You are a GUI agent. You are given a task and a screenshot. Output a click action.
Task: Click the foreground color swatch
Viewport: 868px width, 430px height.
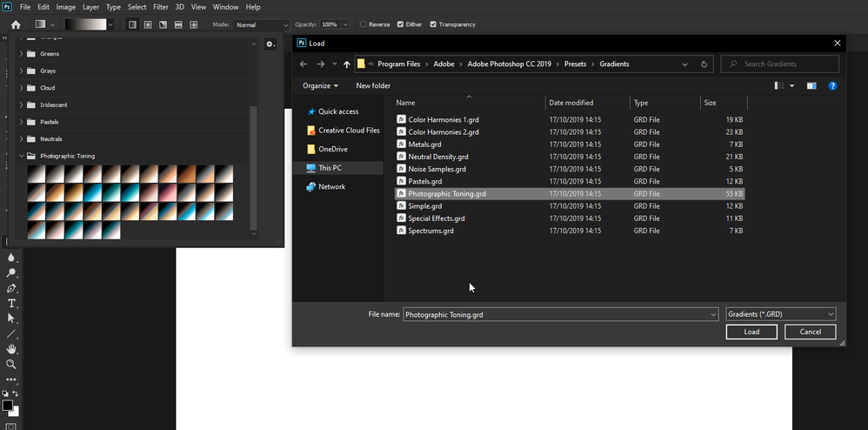coord(7,405)
